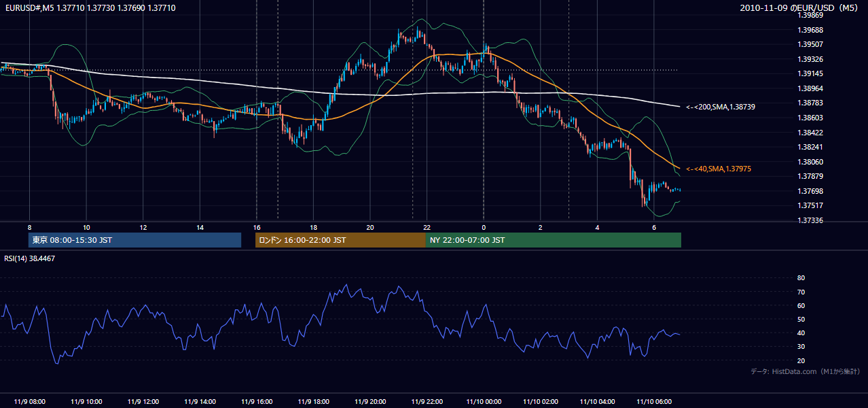Image resolution: width=868 pixels, height=408 pixels.
Task: Click hour label 16 below the price chart
Action: point(256,227)
